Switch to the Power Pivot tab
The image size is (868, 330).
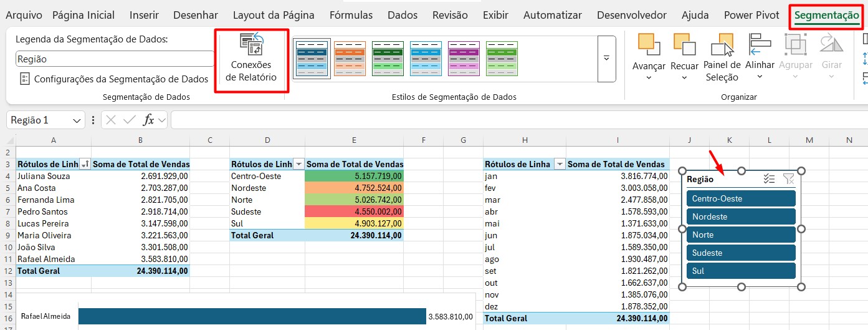coord(751,15)
